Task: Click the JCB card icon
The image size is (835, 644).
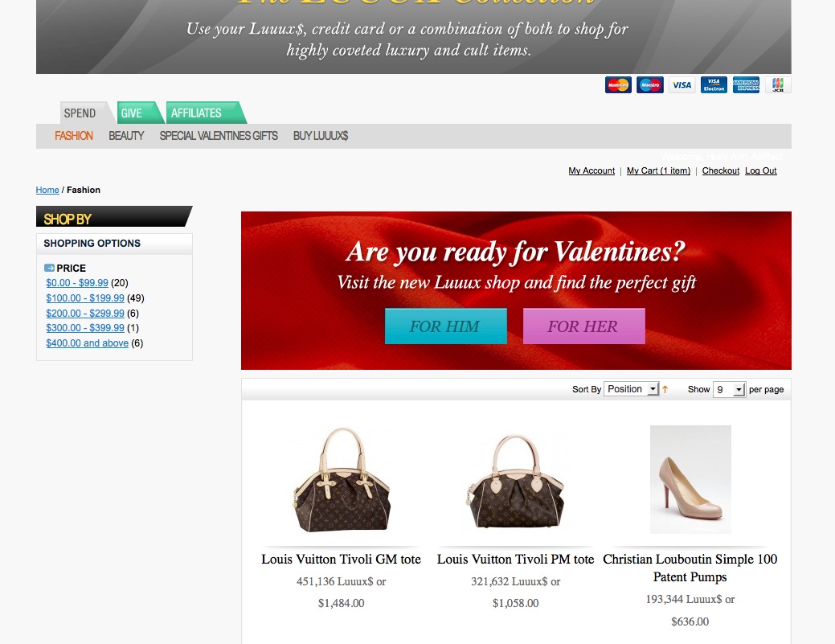Action: 778,84
